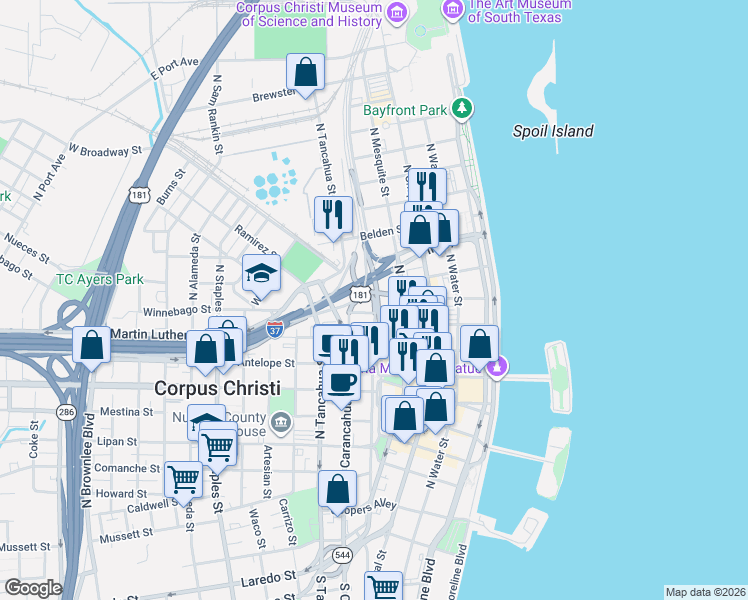Click the Bayfront Park tree icon
748x600 pixels.
pos(462,108)
